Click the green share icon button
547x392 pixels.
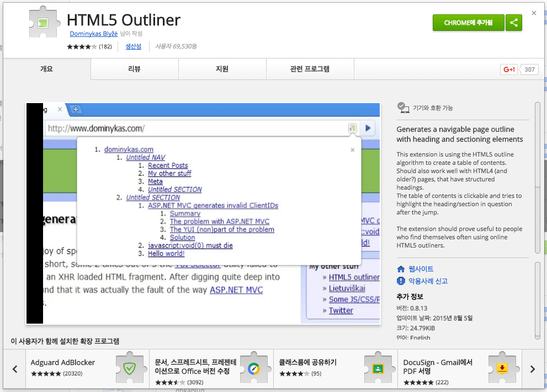click(514, 23)
